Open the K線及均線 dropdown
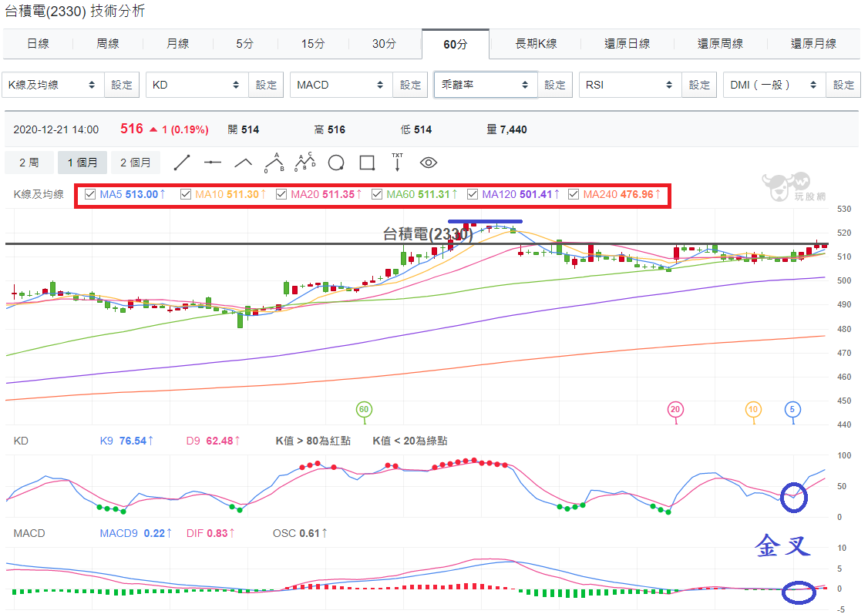Viewport: 868px width, 614px height. [52, 85]
